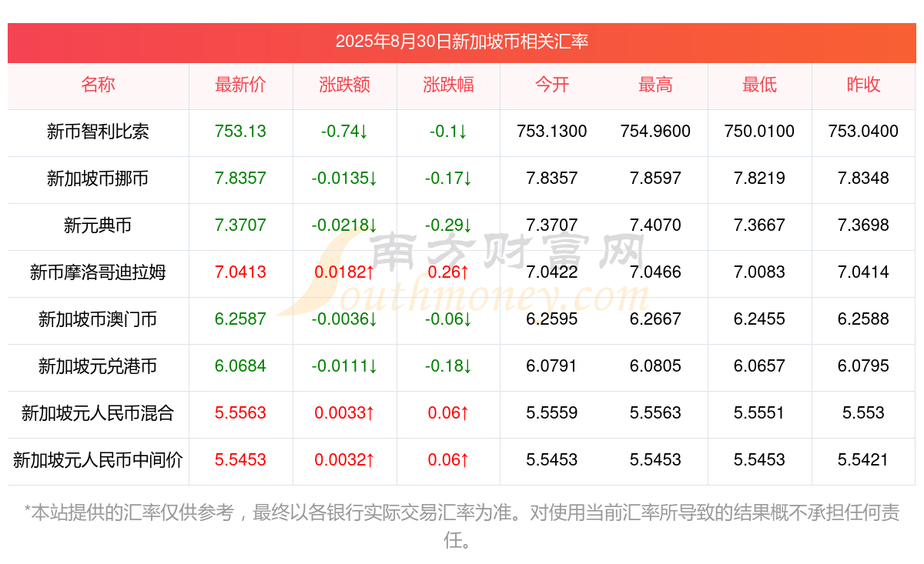Click change percent -0.17↓
924x564 pixels.
[448, 179]
